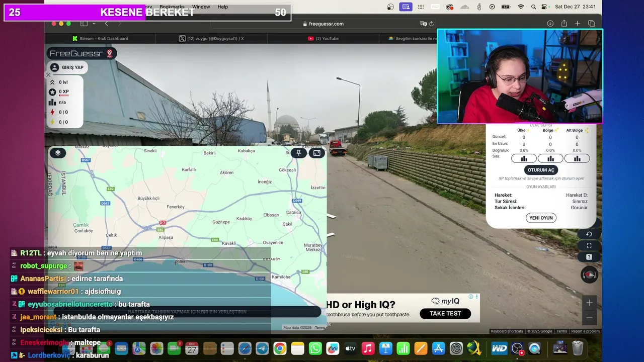Screen dimensions: 644x362
Task: Open the question mark help button
Action: (x=589, y=257)
